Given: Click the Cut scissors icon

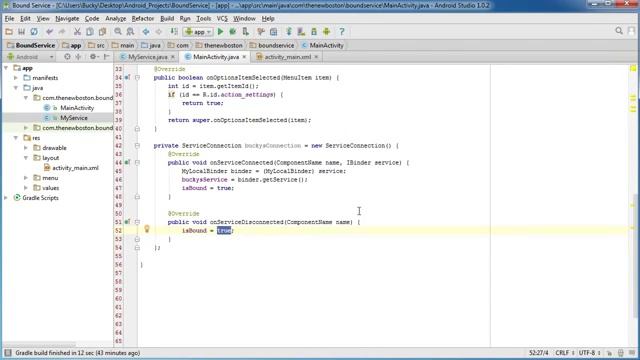Looking at the screenshot, I should tap(77, 31).
